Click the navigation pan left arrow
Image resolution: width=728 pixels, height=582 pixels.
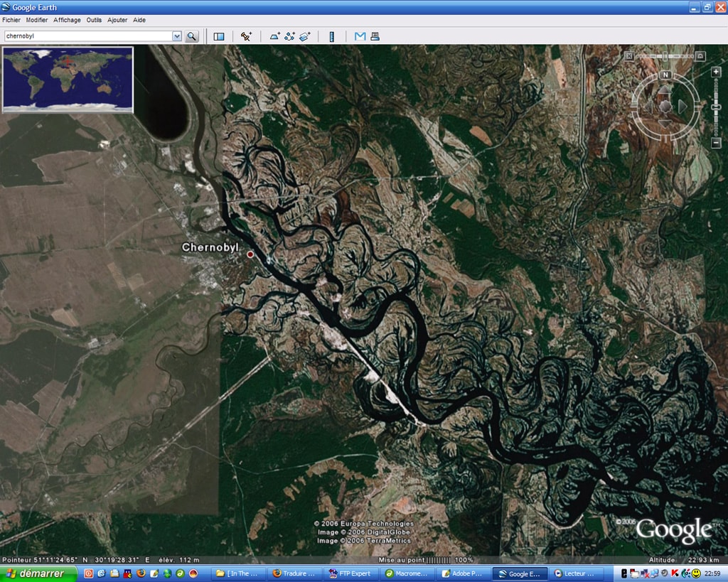(648, 107)
